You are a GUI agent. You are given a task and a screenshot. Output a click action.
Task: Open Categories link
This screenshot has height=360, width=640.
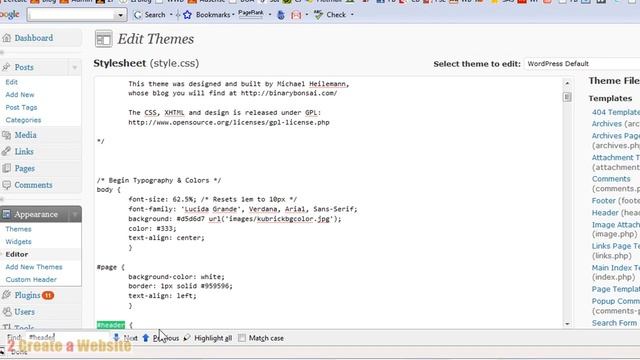(23, 120)
